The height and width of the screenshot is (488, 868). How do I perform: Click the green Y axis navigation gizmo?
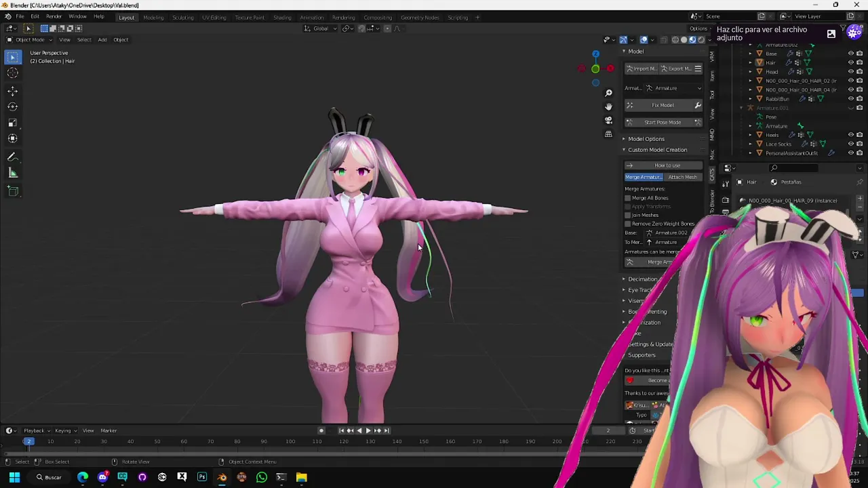[595, 68]
